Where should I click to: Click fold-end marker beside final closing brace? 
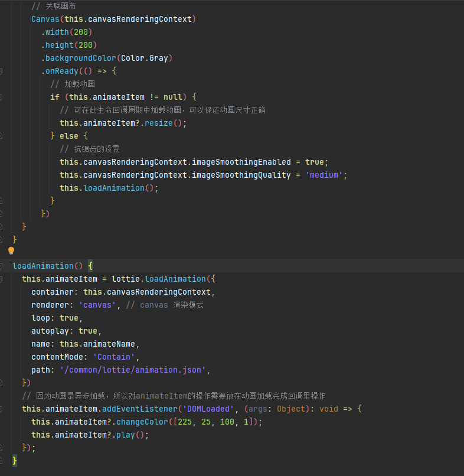coord(1,461)
